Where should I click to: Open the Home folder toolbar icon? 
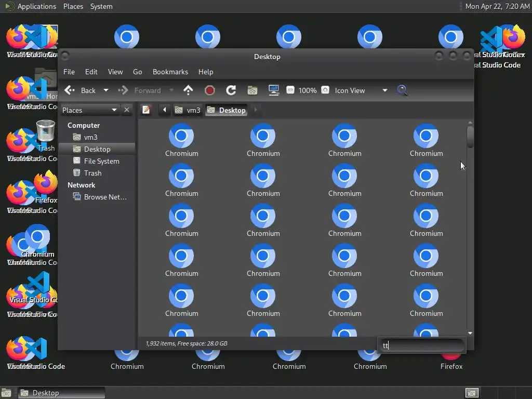(x=252, y=90)
